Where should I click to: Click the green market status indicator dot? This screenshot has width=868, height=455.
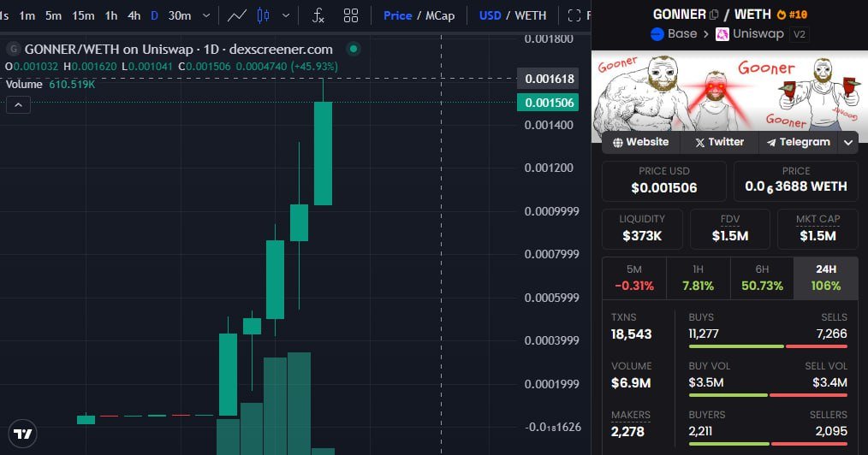click(x=354, y=50)
